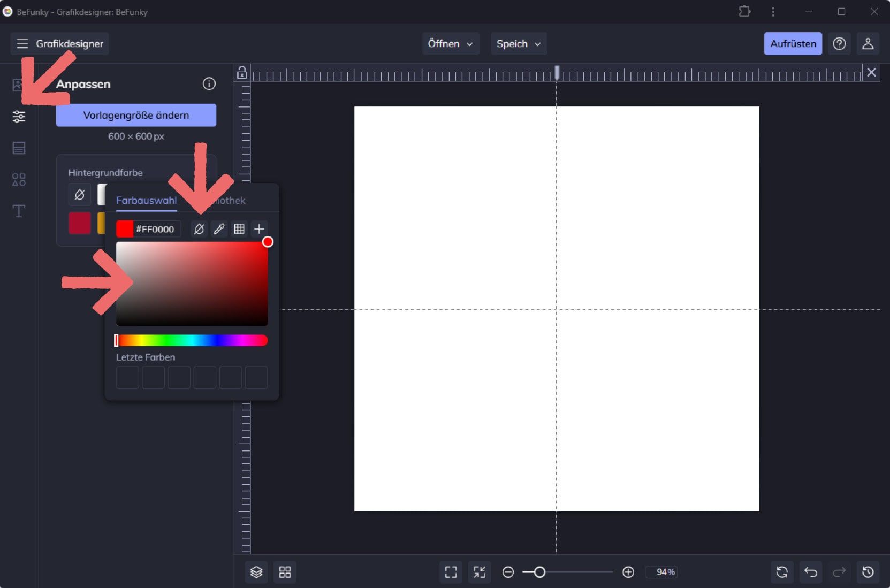Add color with plus icon
Viewport: 890px width, 588px height.
click(x=259, y=229)
